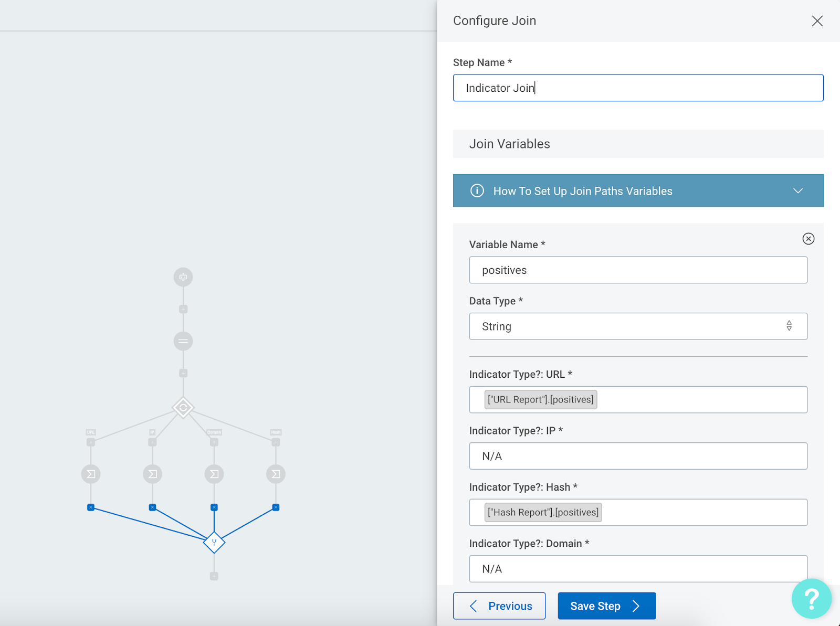Select the blue join diamond node
Image resolution: width=840 pixels, height=626 pixels.
pyautogui.click(x=214, y=542)
